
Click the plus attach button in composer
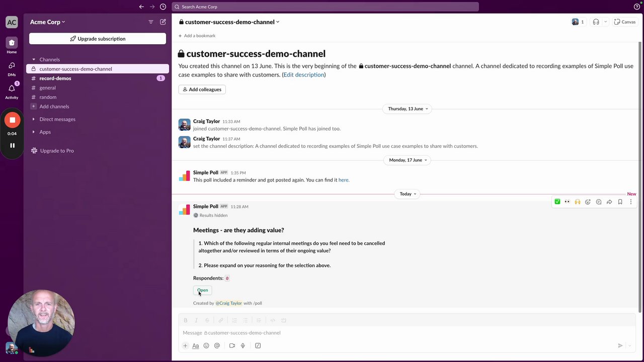[x=185, y=345]
